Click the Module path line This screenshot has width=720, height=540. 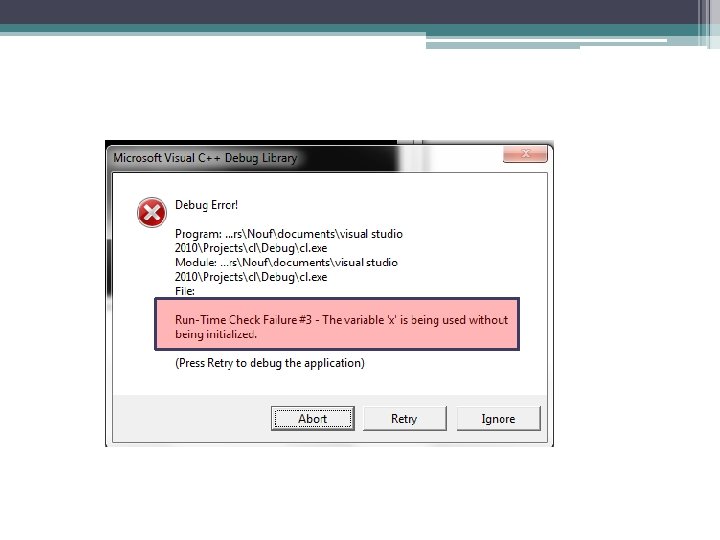pyautogui.click(x=287, y=270)
